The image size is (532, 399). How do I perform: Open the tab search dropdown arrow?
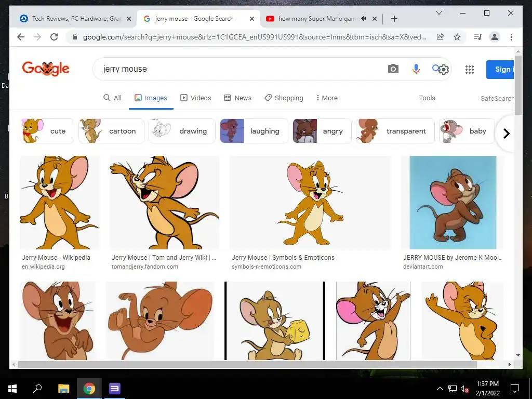(438, 13)
